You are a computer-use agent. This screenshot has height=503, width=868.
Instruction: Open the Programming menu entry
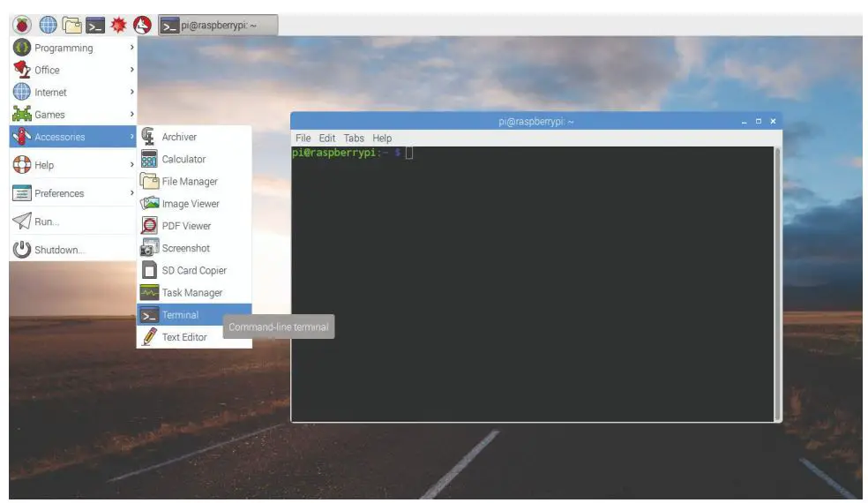73,48
